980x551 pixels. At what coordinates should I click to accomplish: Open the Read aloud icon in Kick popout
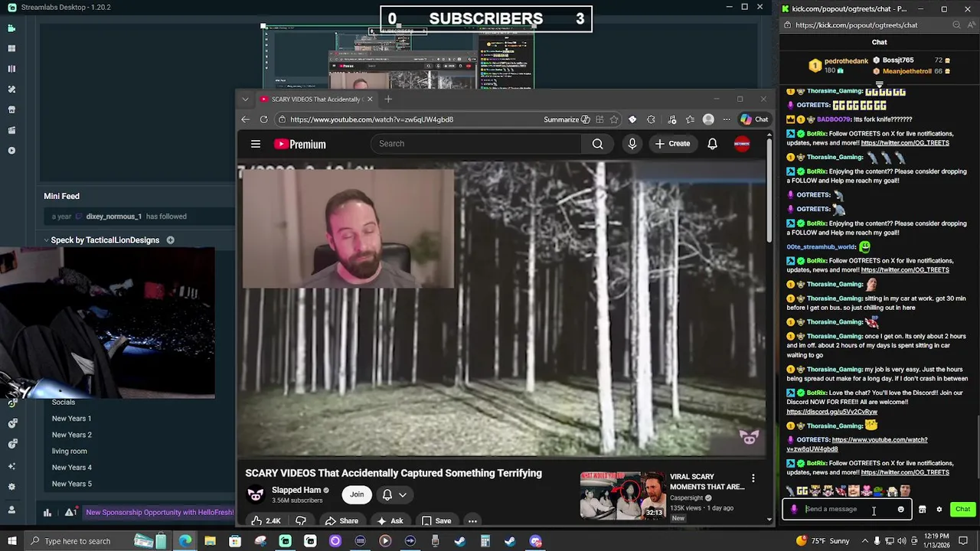pos(972,25)
